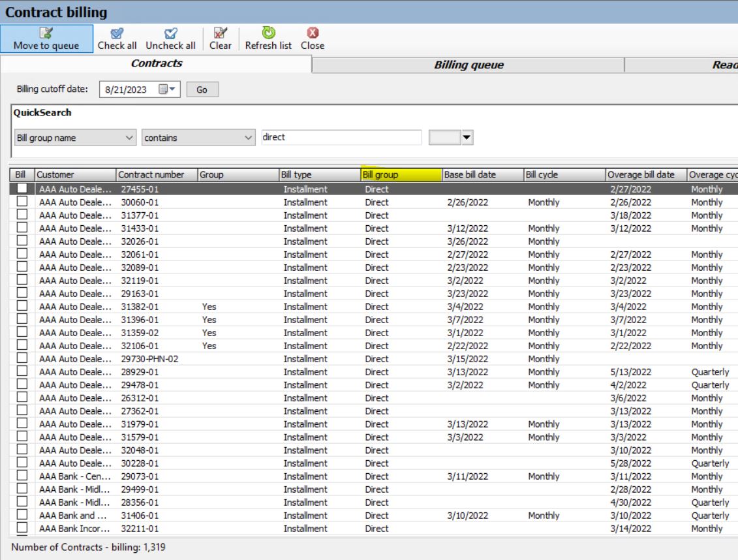Sort by the Base bill date column header

coord(483,174)
